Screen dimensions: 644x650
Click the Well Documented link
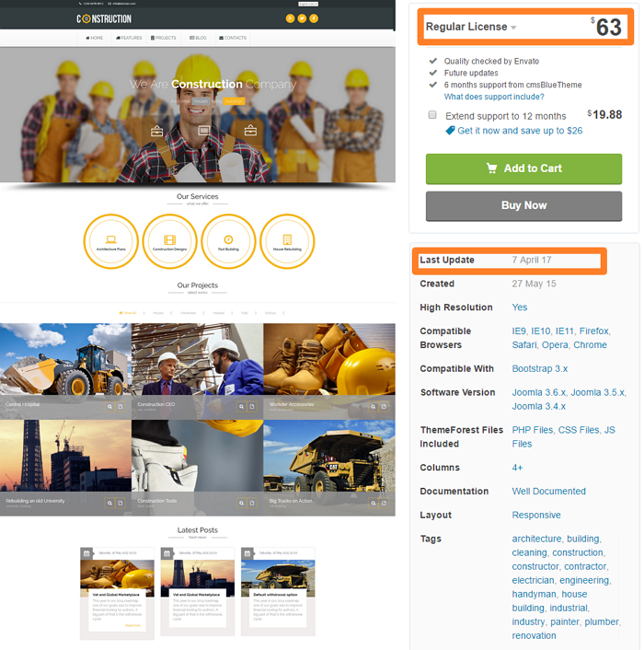[x=548, y=492]
